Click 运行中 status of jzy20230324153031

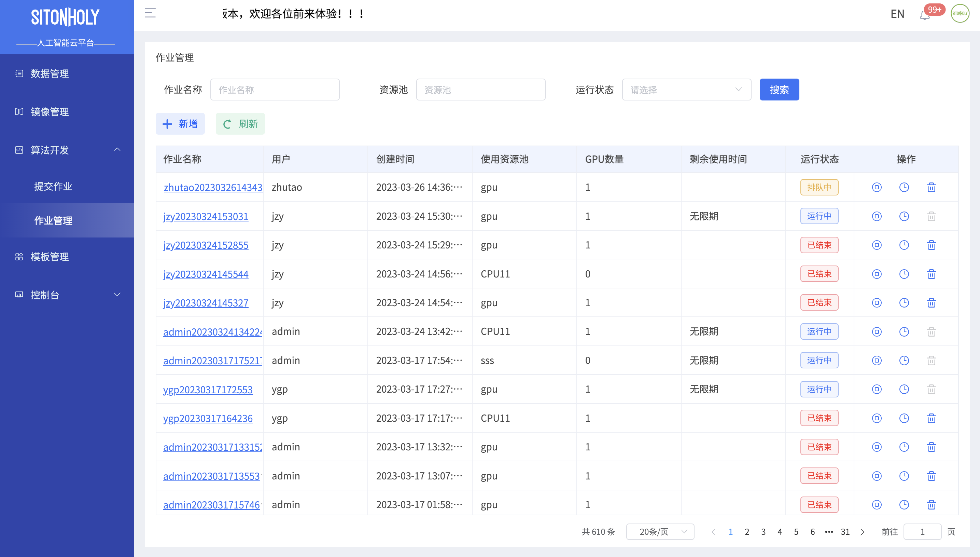(819, 216)
